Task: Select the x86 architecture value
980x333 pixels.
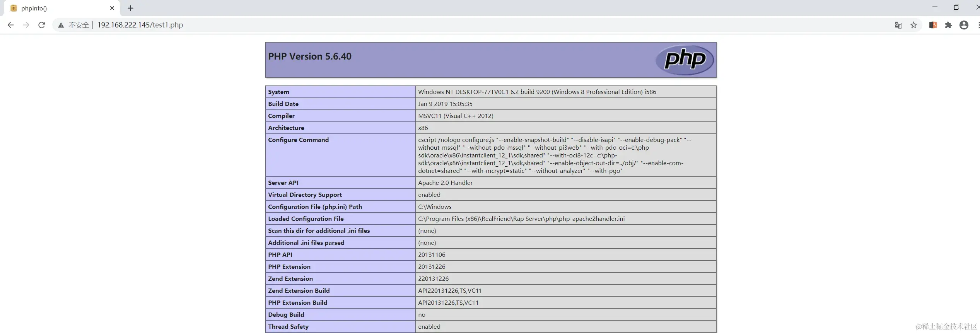Action: tap(423, 128)
